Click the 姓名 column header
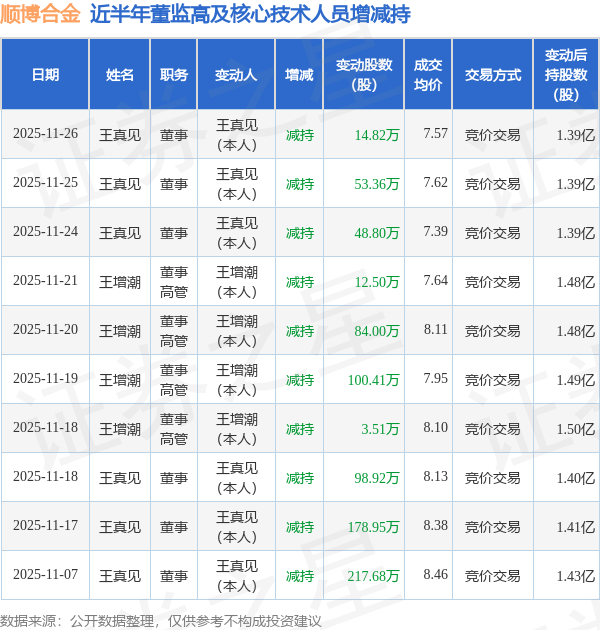This screenshot has width=600, height=630. point(120,75)
